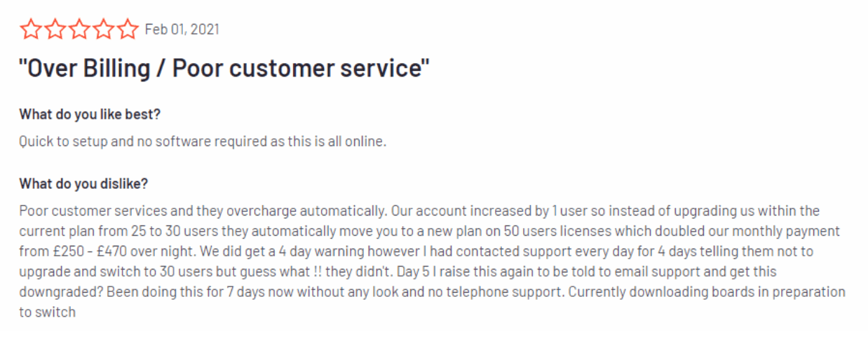Click the final line "to switch"
The image size is (868, 344).
pos(47,312)
